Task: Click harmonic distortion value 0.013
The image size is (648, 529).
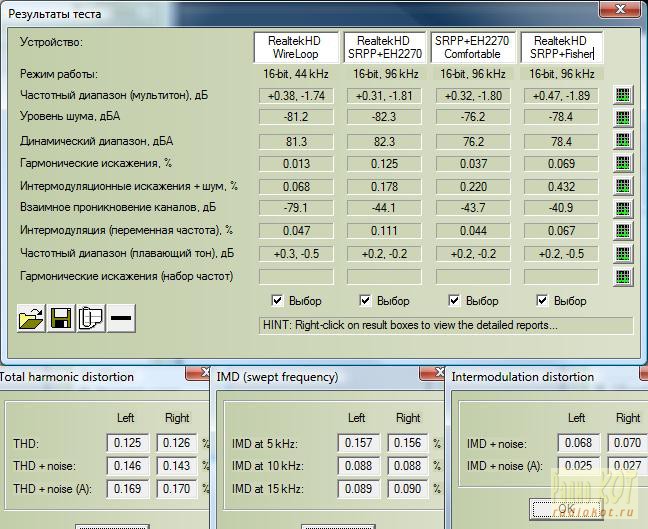Action: [296, 164]
